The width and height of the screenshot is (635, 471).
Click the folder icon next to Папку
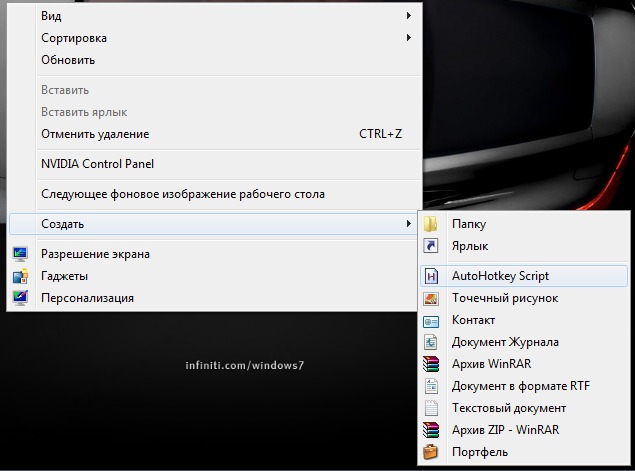pyautogui.click(x=430, y=224)
